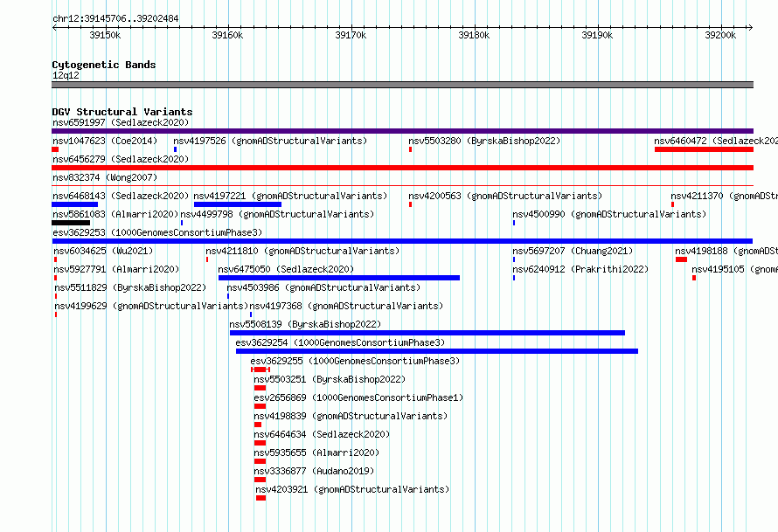Open nsv6456279 (Sedlazeck2020) variant label
Viewport: 778px width, 532px height.
(121, 159)
